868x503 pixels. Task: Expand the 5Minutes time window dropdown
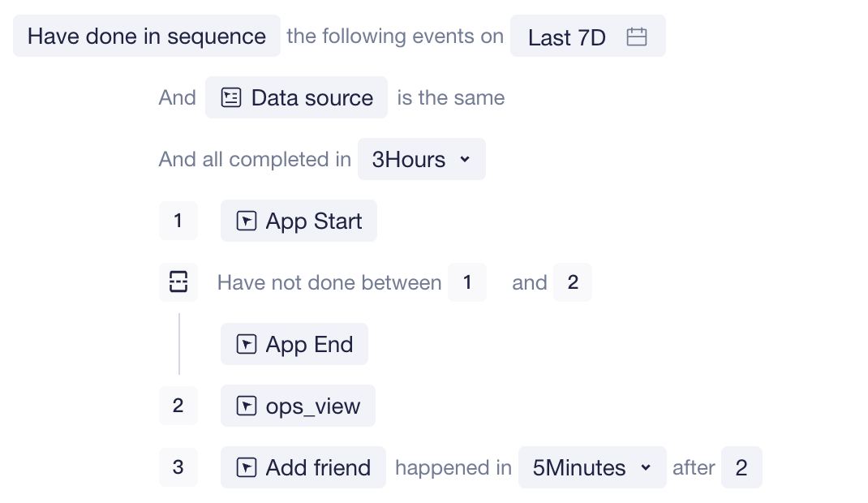[592, 467]
